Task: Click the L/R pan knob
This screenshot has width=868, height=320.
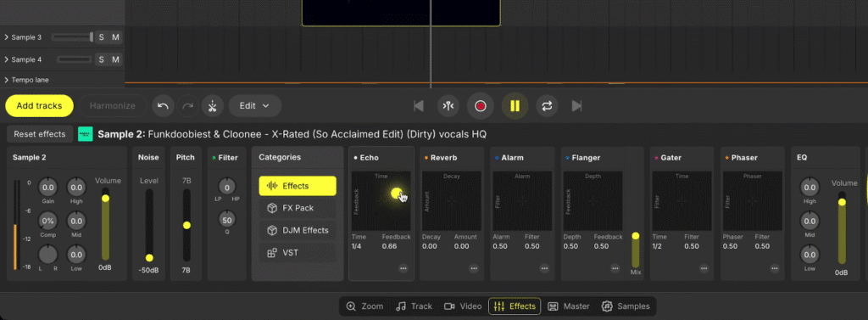Action: click(48, 255)
